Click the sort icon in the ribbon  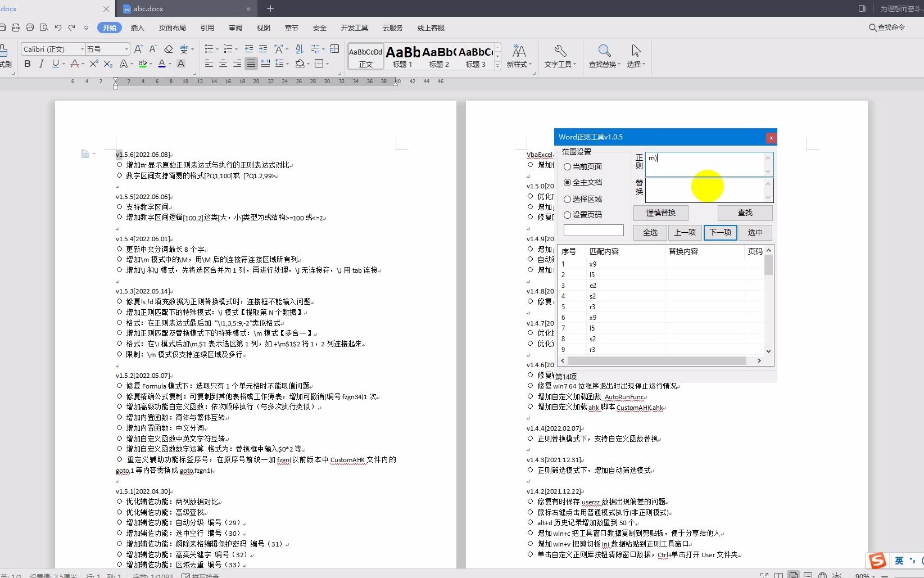298,49
